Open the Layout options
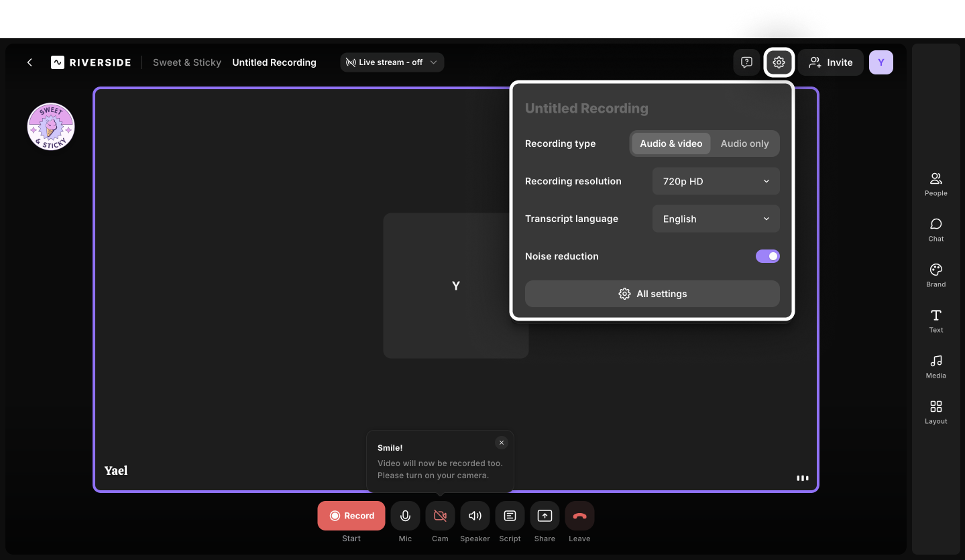The height and width of the screenshot is (560, 965). tap(935, 412)
